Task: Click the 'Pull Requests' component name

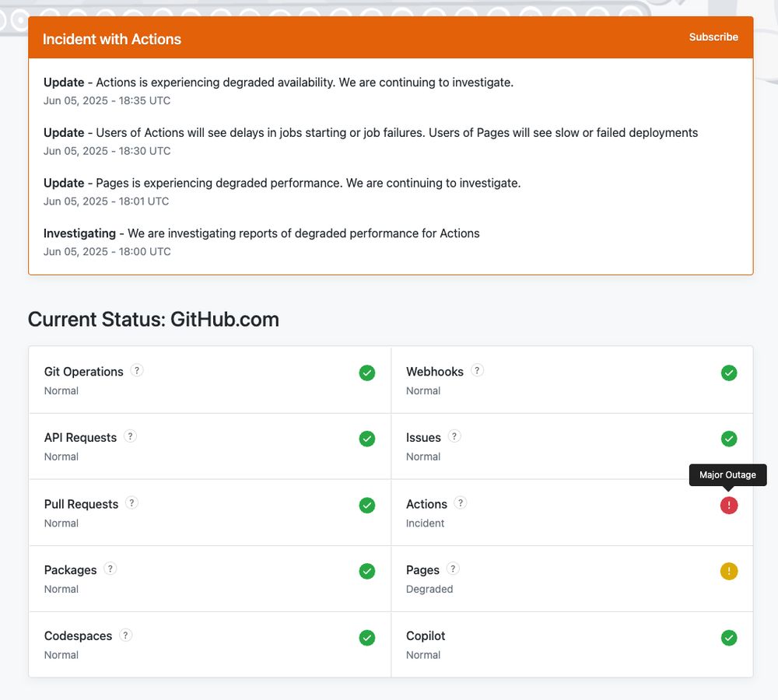Action: click(82, 504)
